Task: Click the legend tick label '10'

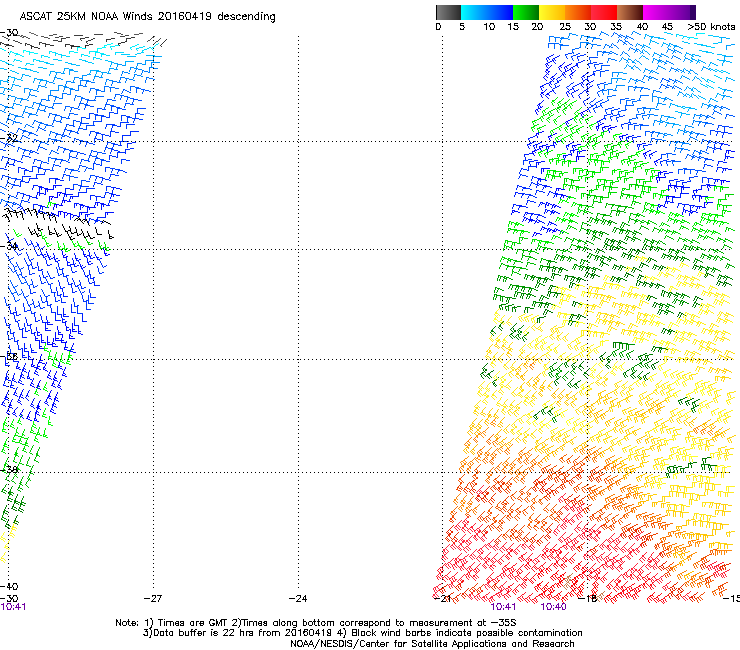Action: 489,27
